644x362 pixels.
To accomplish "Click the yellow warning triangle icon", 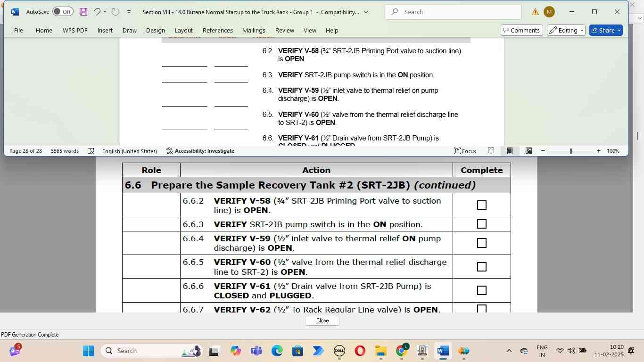I will [x=535, y=12].
